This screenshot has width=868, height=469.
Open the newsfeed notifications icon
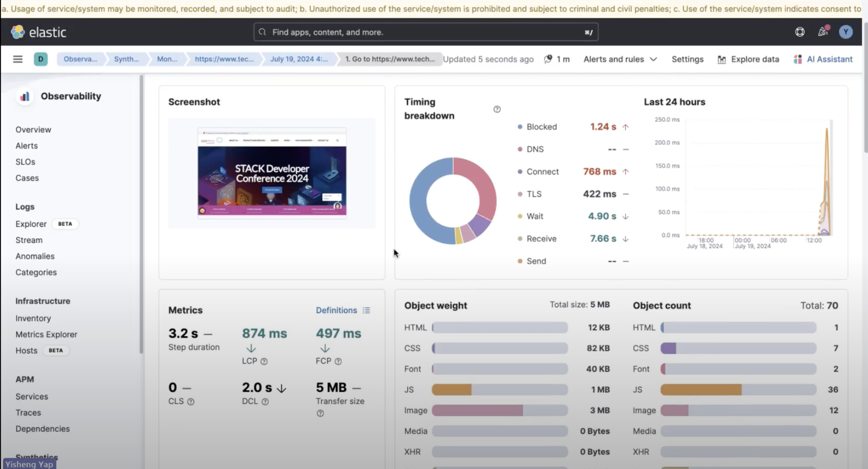pos(823,32)
